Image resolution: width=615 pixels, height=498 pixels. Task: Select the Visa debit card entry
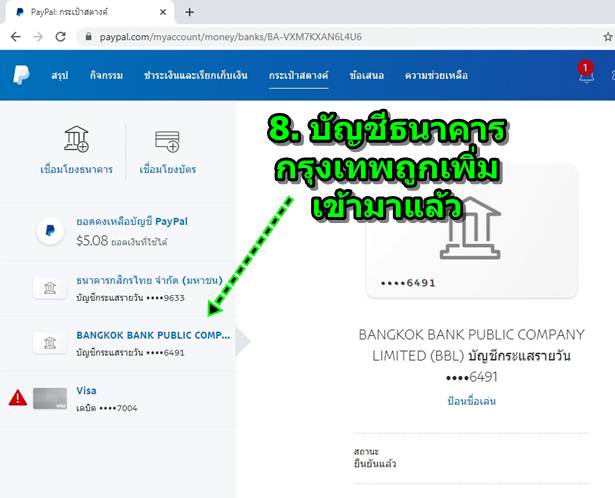click(x=118, y=398)
